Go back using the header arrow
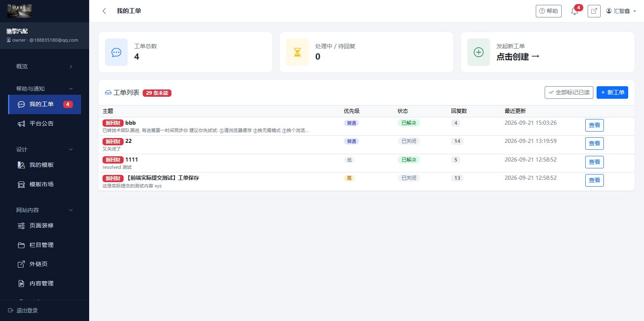The width and height of the screenshot is (644, 321). [104, 11]
